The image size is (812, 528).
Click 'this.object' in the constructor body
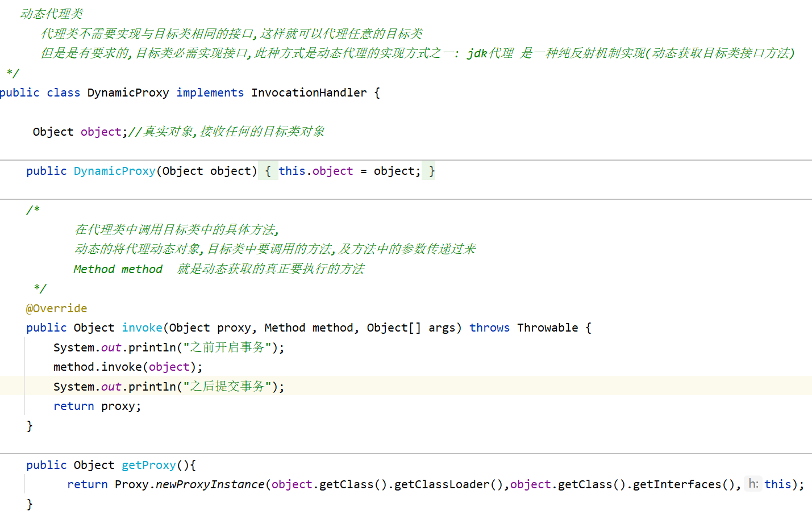pyautogui.click(x=315, y=171)
